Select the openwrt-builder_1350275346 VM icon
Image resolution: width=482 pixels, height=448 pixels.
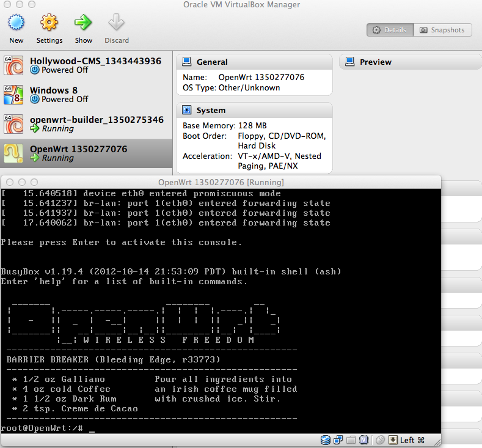pyautogui.click(x=13, y=124)
